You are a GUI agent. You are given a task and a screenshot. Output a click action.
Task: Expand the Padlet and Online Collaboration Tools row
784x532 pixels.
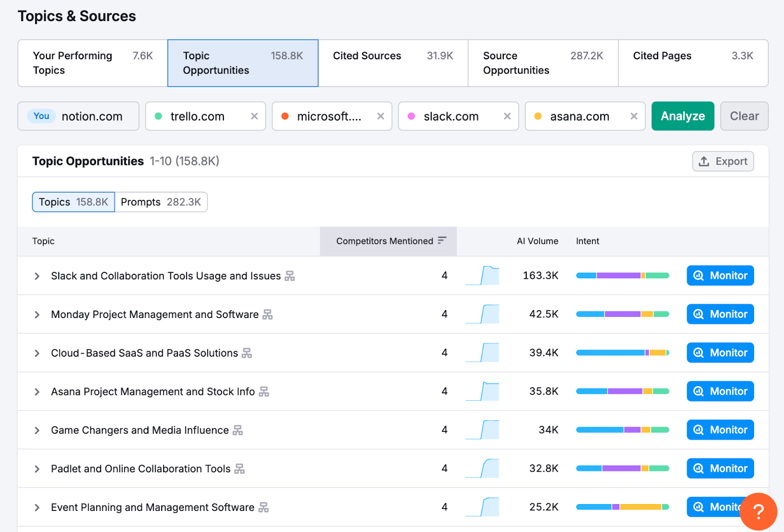[37, 469]
